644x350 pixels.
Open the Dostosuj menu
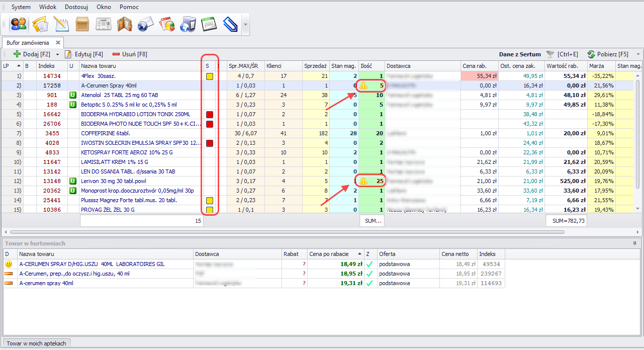pyautogui.click(x=76, y=7)
